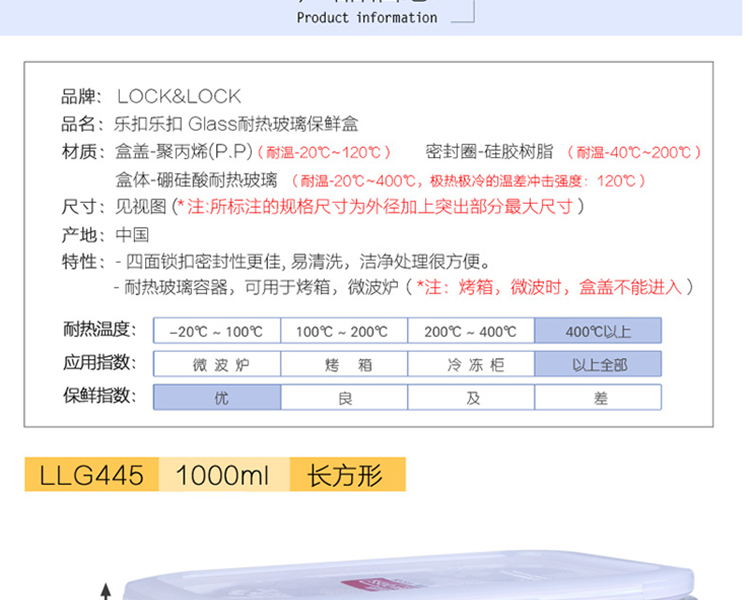
Task: Select the brand name 'LOCK&LOCK'
Action: tap(179, 97)
